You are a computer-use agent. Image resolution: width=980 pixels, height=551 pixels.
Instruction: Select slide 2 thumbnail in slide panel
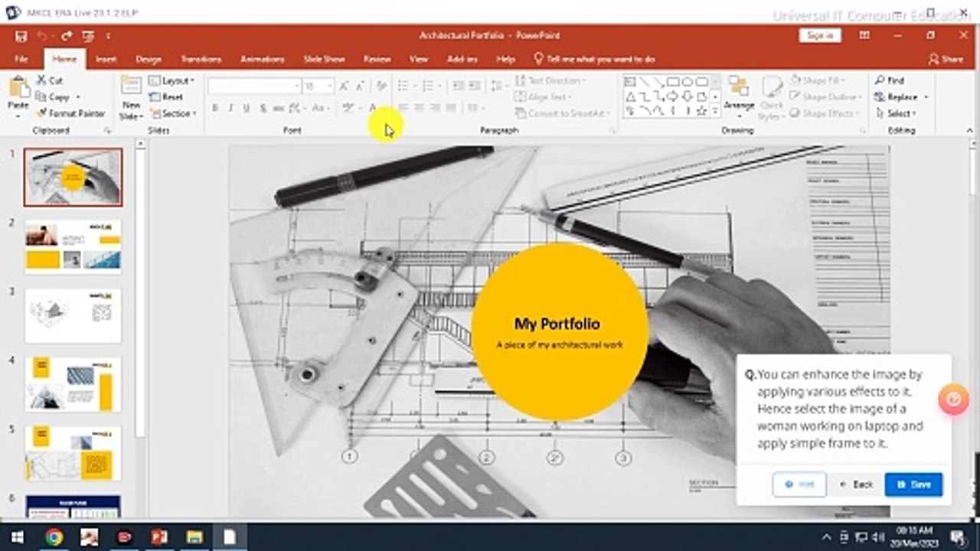tap(73, 246)
